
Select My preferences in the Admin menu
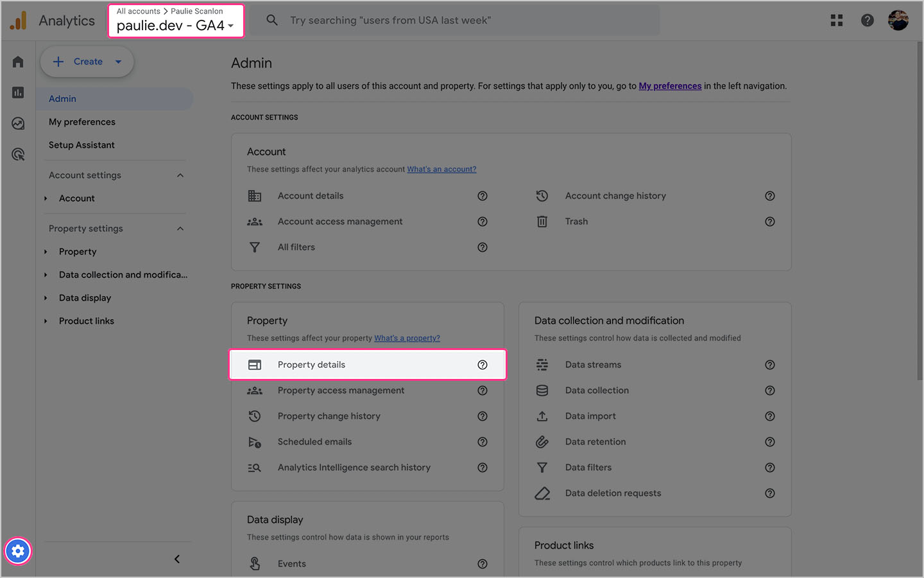click(x=82, y=121)
